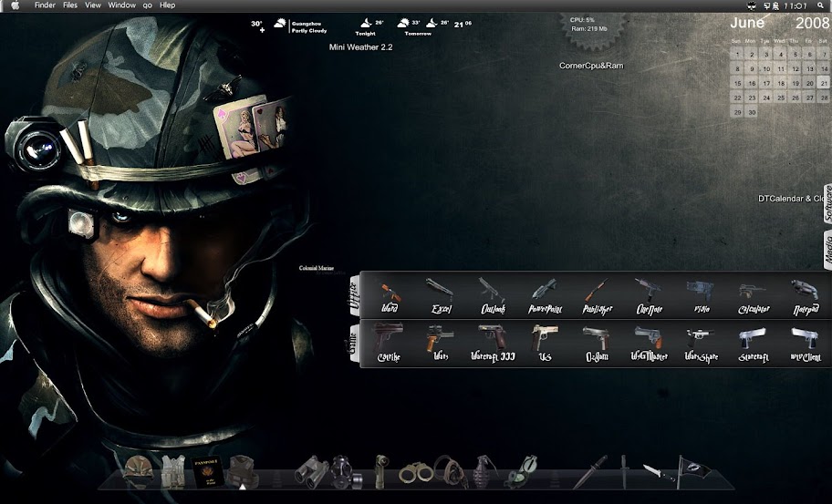Viewport: 832px width, 504px height.
Task: Open Starcraft pistol icon
Action: pos(754,345)
